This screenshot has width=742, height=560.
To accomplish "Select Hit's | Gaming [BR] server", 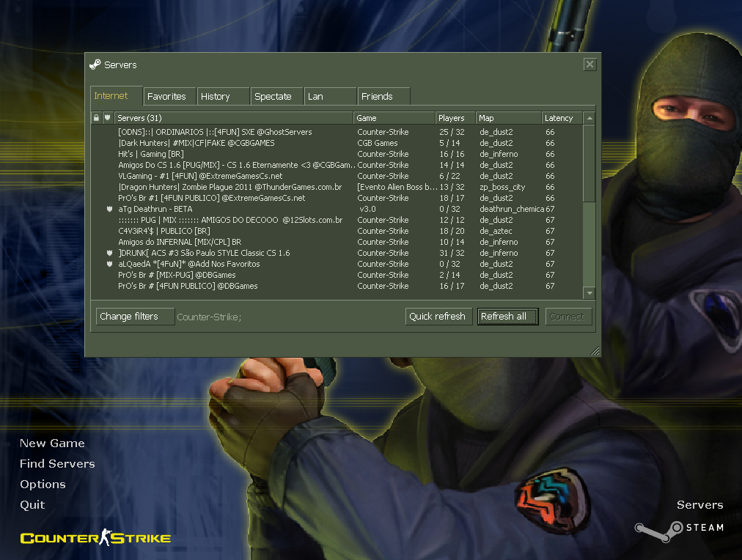I will [x=337, y=154].
